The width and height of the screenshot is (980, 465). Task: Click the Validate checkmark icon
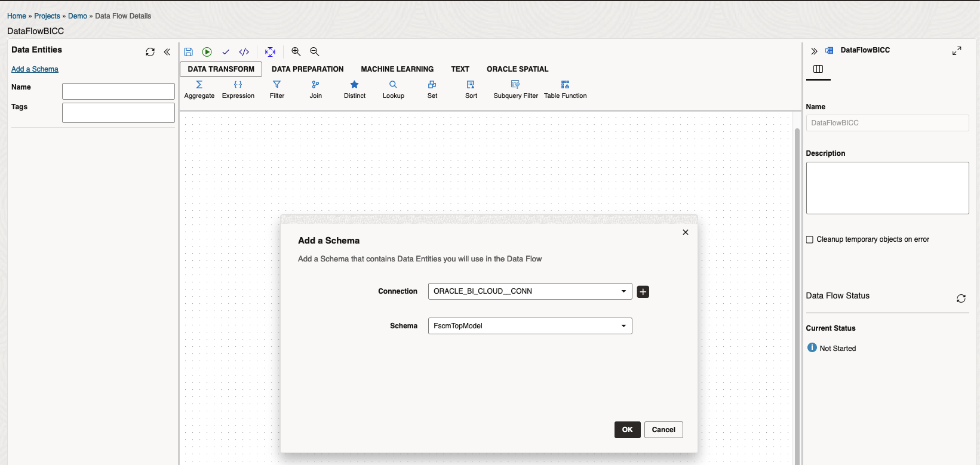tap(226, 52)
